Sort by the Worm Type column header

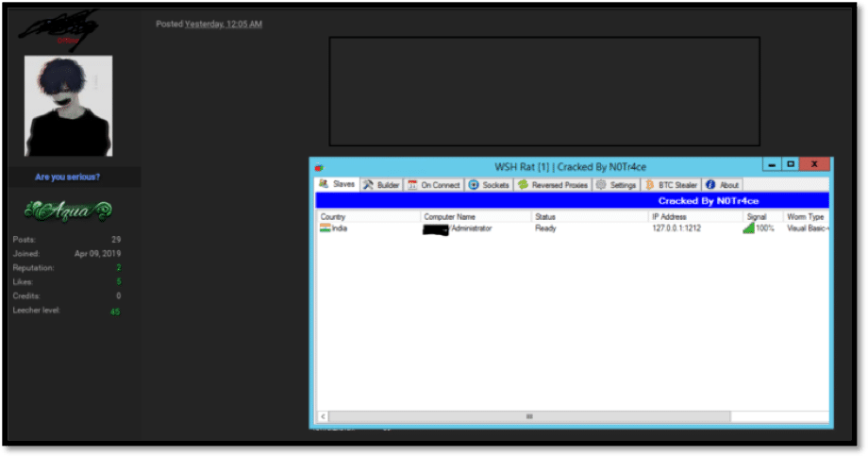pos(806,216)
